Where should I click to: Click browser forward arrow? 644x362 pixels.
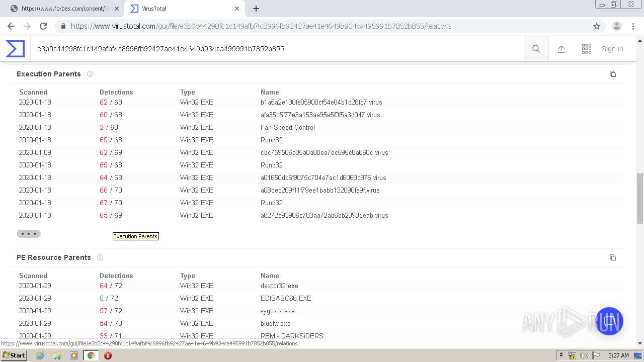tap(27, 26)
